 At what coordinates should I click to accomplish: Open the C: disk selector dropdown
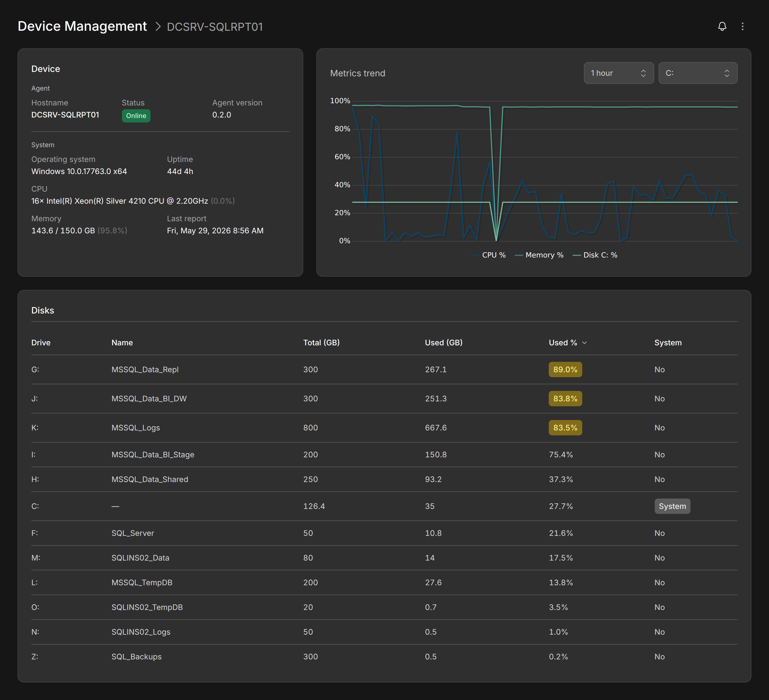698,73
